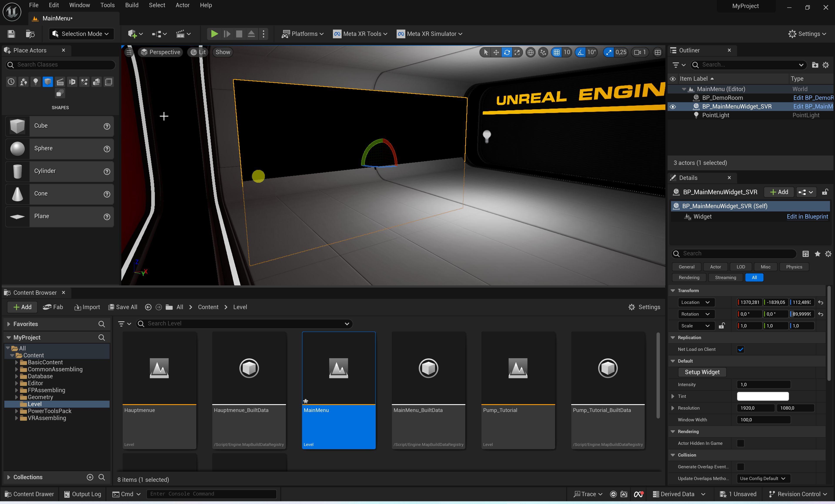Open Update Overlaps Method dropdown
The height and width of the screenshot is (504, 835).
pos(763,478)
